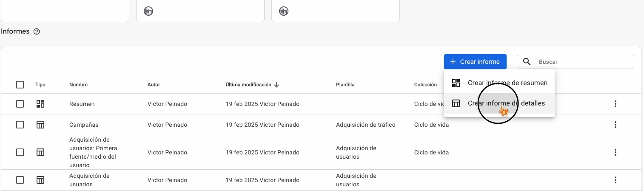
Task: Open the Resumen report name link
Action: tap(82, 104)
